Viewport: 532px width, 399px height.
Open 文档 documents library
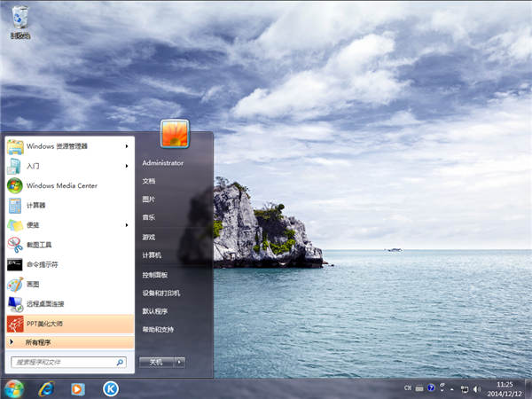[149, 181]
